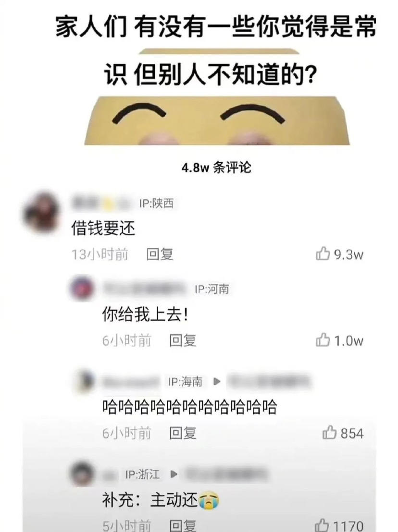Screen dimensions: 398x532
Task: Open the Zhejiang commenter's avatar
Action: tap(82, 473)
